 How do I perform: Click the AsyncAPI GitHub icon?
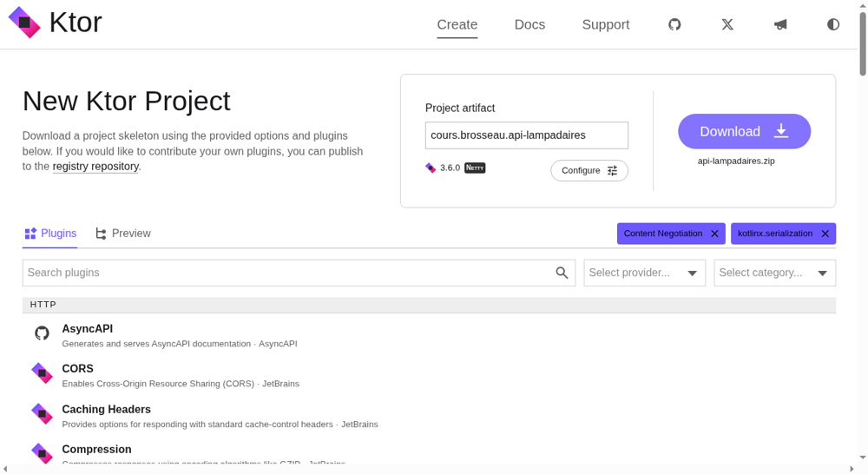point(42,333)
